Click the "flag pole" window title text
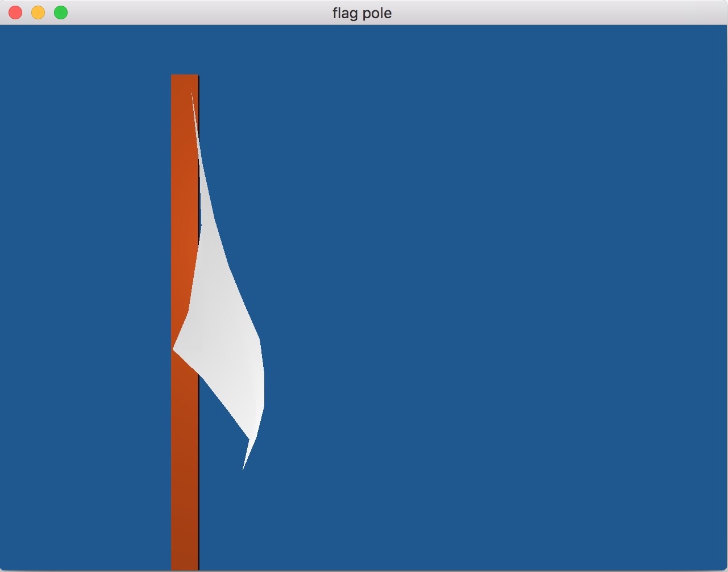The width and height of the screenshot is (728, 572). pyautogui.click(x=362, y=13)
